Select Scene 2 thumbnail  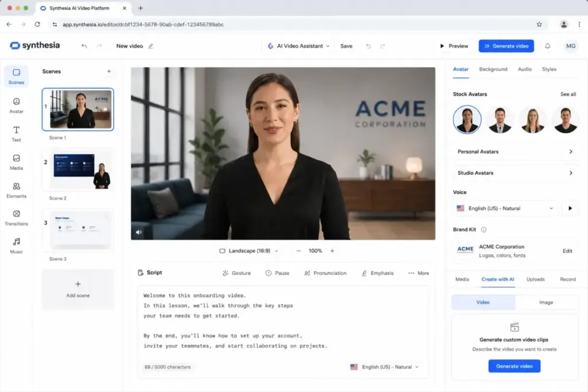(x=78, y=170)
